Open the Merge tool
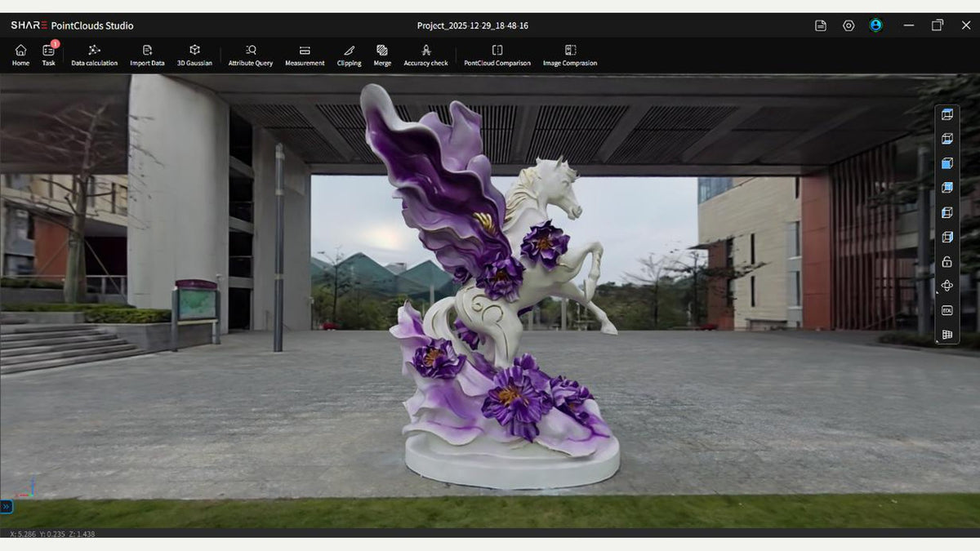980x551 pixels. pos(382,56)
